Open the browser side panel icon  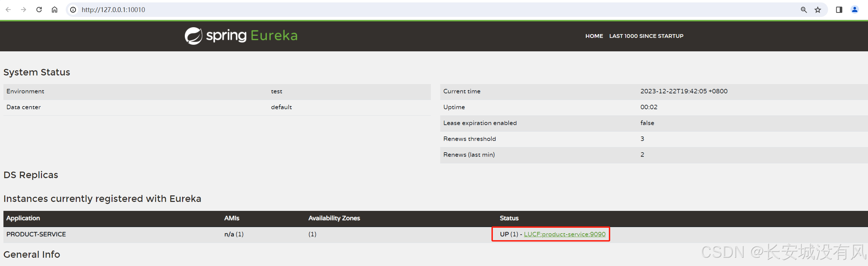tap(839, 10)
